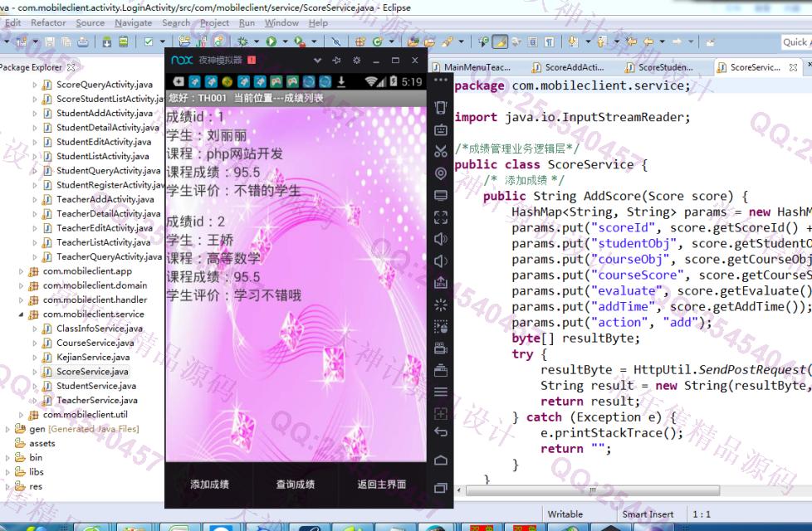Open the Navigate menu

[x=133, y=22]
